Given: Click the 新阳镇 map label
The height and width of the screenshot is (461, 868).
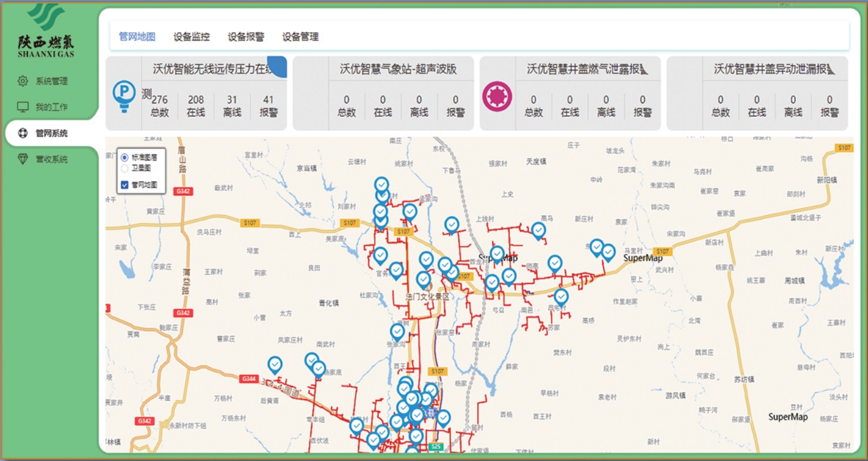Looking at the screenshot, I should click(826, 180).
